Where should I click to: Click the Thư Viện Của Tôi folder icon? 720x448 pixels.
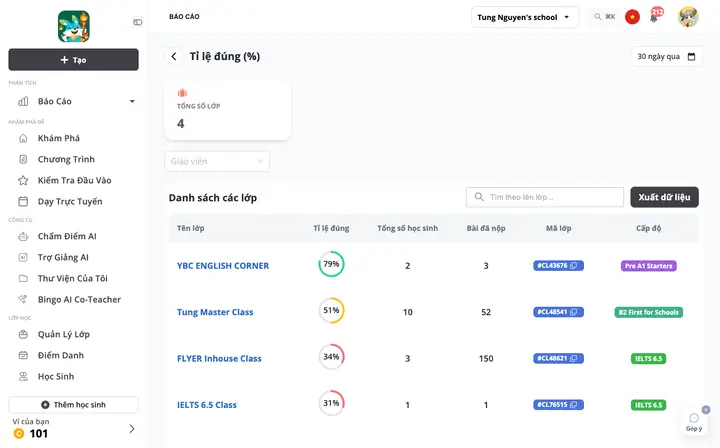tap(23, 278)
